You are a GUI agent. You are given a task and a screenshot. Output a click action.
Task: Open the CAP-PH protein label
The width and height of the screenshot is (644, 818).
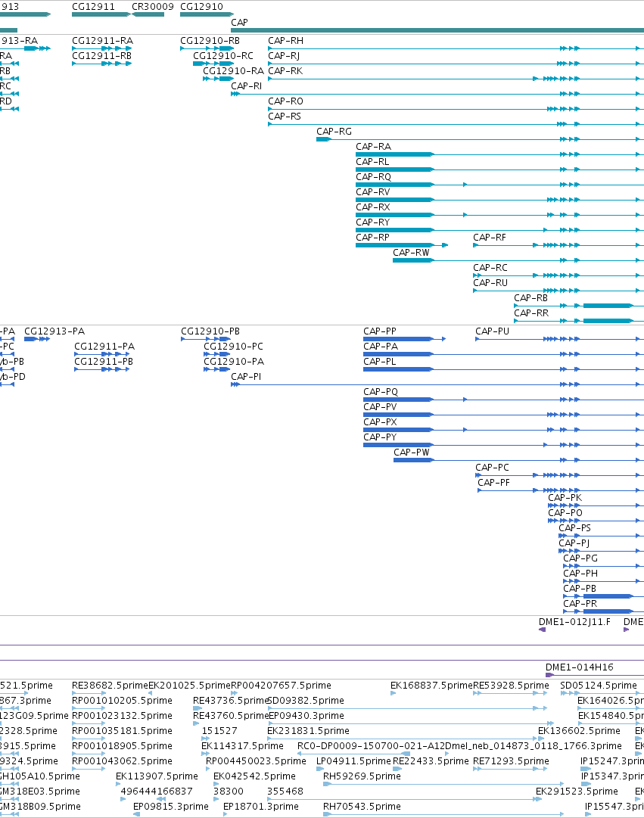click(x=580, y=574)
